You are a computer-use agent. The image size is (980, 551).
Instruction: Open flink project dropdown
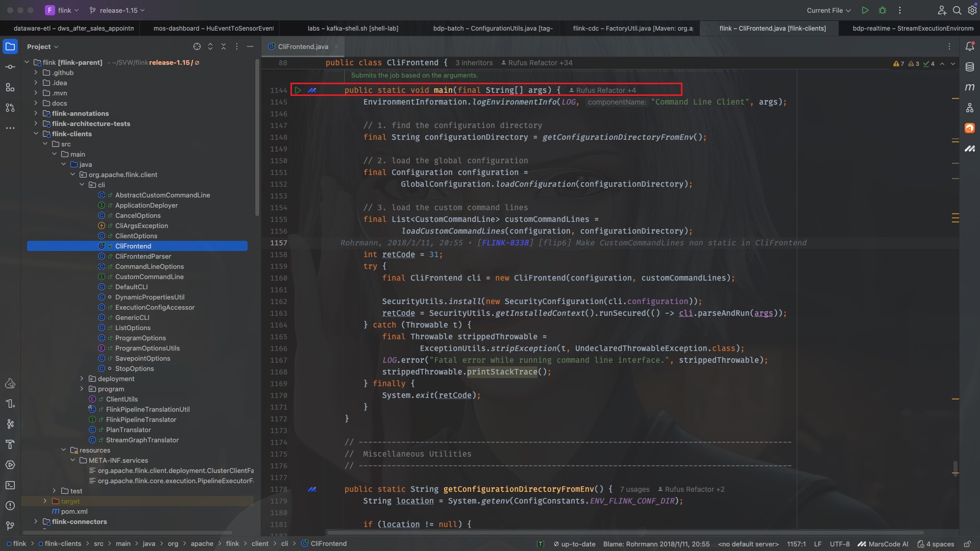tap(63, 10)
